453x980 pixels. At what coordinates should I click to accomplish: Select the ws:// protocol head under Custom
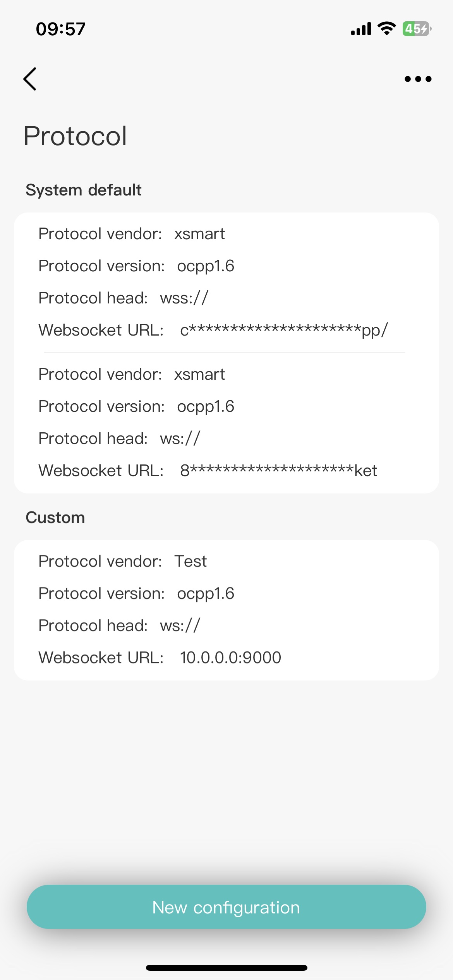pyautogui.click(x=180, y=625)
